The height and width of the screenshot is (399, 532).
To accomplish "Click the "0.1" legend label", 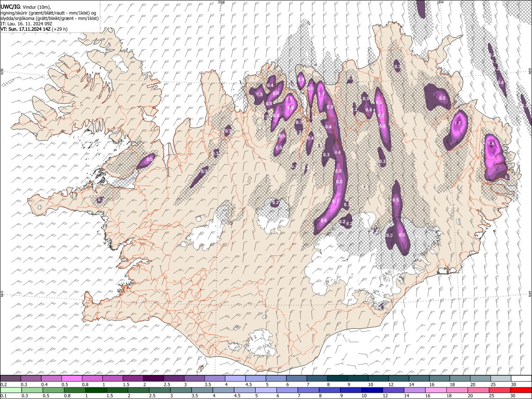I will point(3,396).
